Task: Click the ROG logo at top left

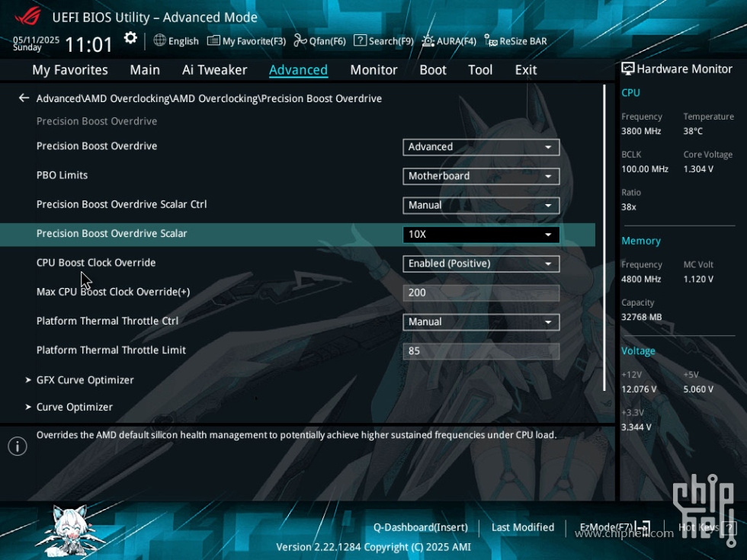Action: click(x=28, y=17)
